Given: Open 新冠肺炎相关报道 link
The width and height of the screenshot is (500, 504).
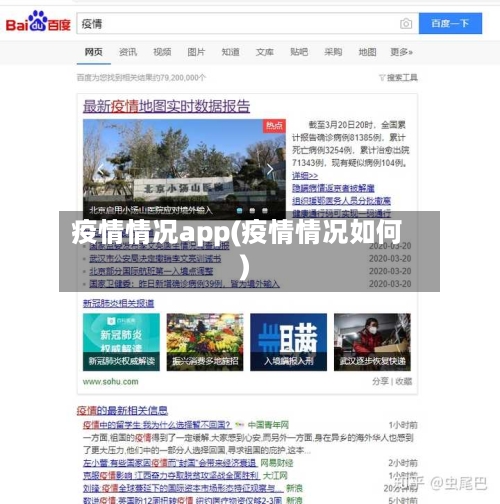Looking at the screenshot, I should tap(118, 303).
